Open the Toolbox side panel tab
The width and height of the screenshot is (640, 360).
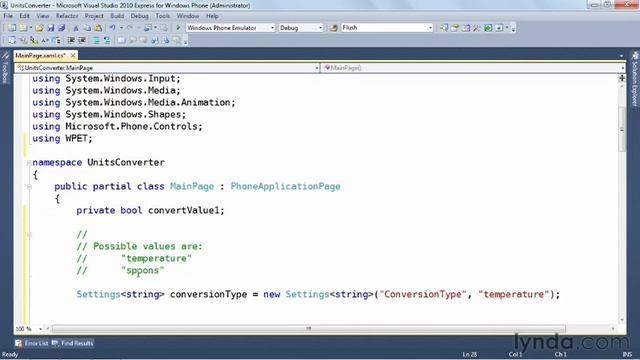(5, 67)
